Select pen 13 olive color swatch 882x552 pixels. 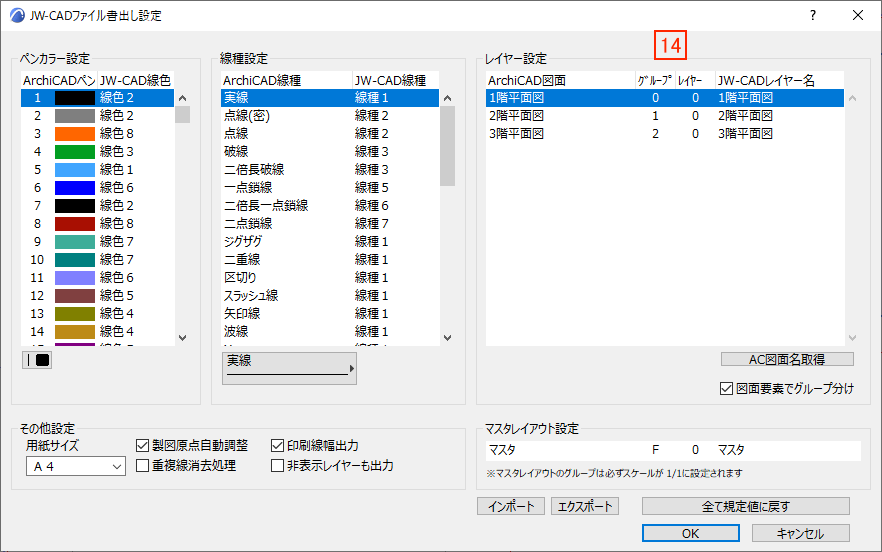tap(75, 314)
